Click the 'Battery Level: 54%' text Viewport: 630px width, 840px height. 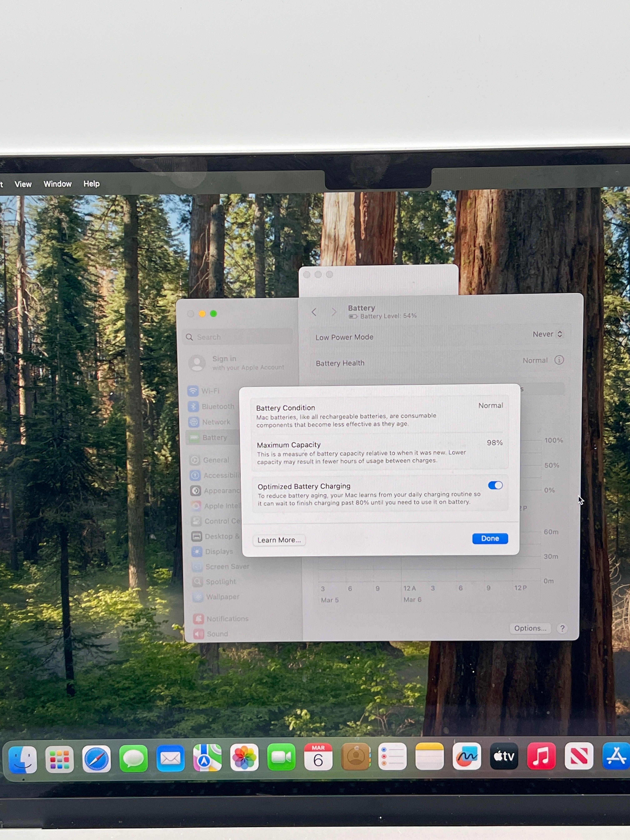point(388,316)
